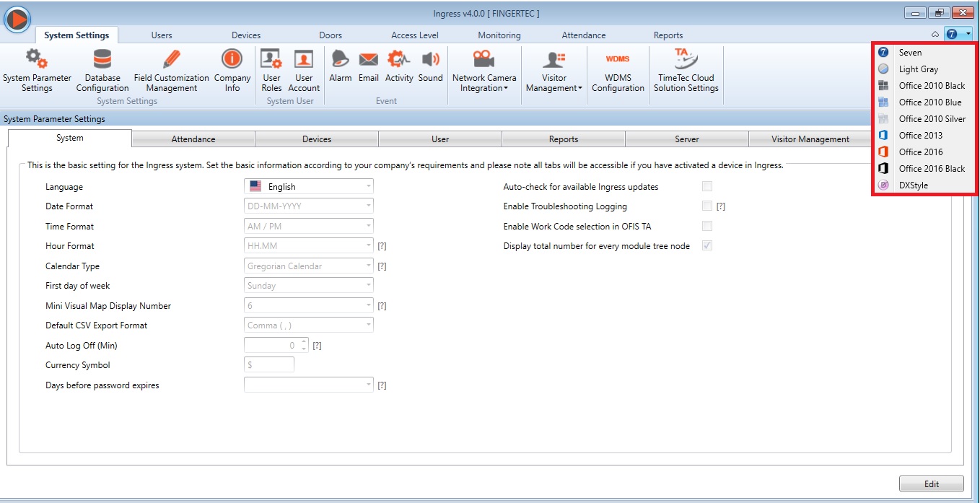
Task: Open the Reports settings tab
Action: point(564,139)
